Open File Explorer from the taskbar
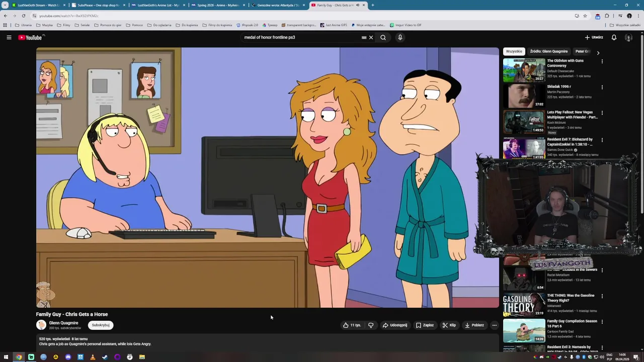 tap(142, 357)
